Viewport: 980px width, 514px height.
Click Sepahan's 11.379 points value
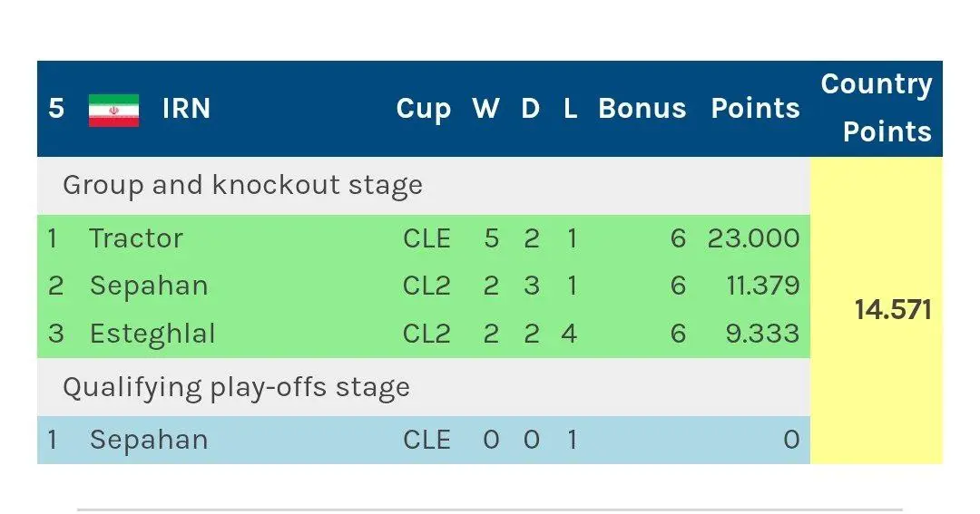coord(763,286)
